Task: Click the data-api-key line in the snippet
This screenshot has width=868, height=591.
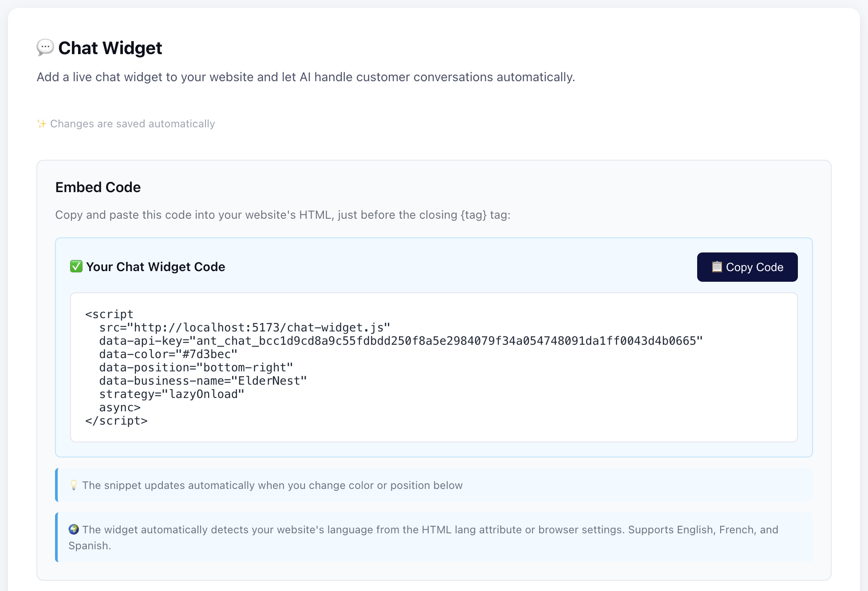Action: (x=401, y=341)
